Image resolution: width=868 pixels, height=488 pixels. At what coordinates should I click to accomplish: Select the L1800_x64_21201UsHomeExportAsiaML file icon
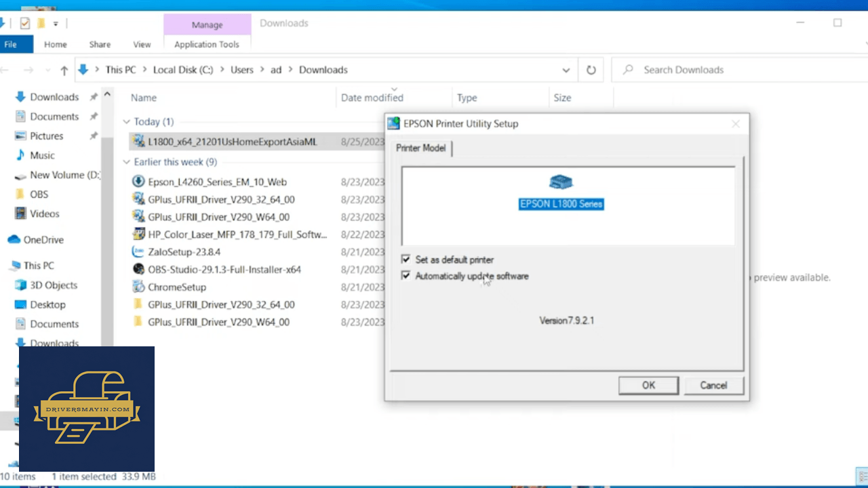(x=138, y=142)
